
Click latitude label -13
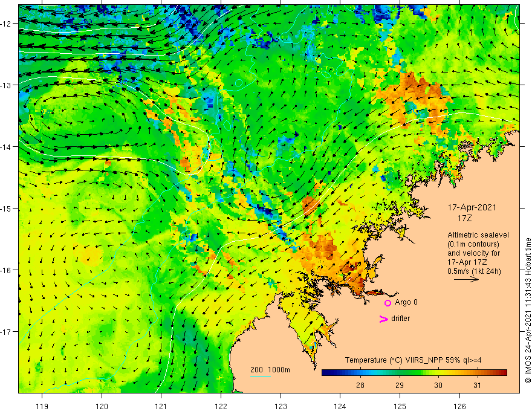coord(7,85)
